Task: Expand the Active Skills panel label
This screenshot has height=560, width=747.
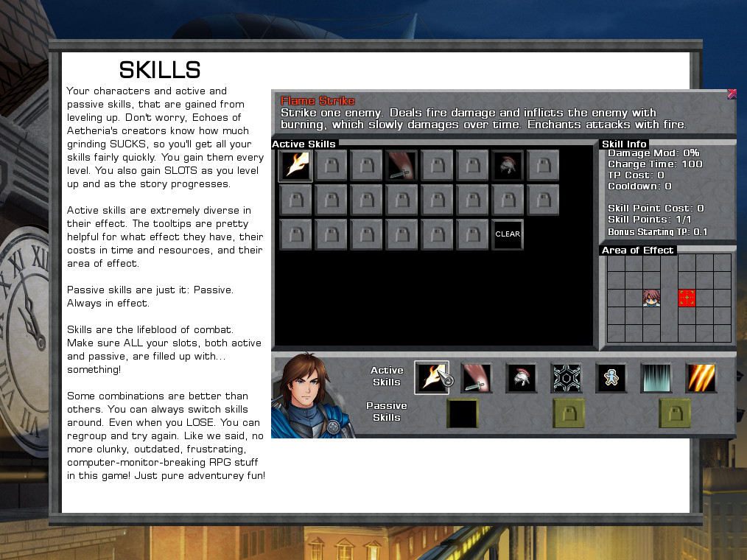Action: pyautogui.click(x=304, y=144)
